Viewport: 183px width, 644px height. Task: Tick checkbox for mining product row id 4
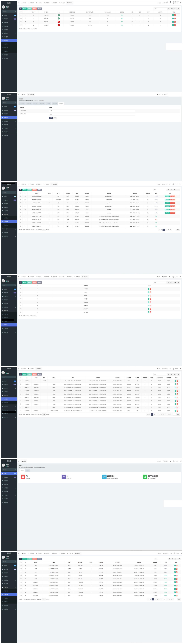[x=21, y=15]
